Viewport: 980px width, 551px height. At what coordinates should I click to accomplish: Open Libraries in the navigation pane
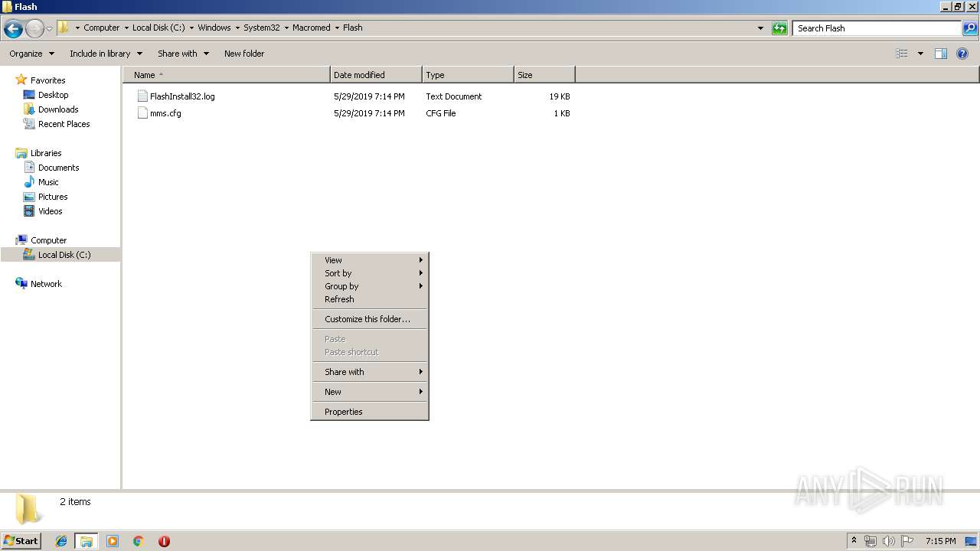pyautogui.click(x=46, y=153)
